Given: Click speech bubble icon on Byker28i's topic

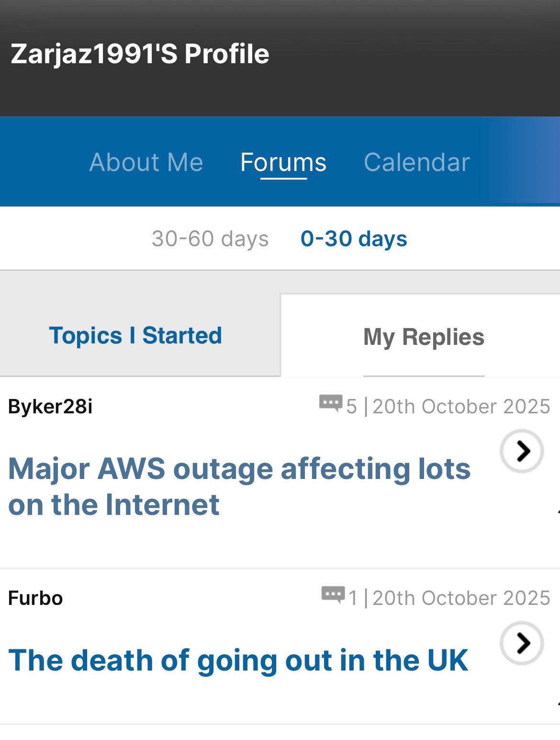Looking at the screenshot, I should coord(331,403).
